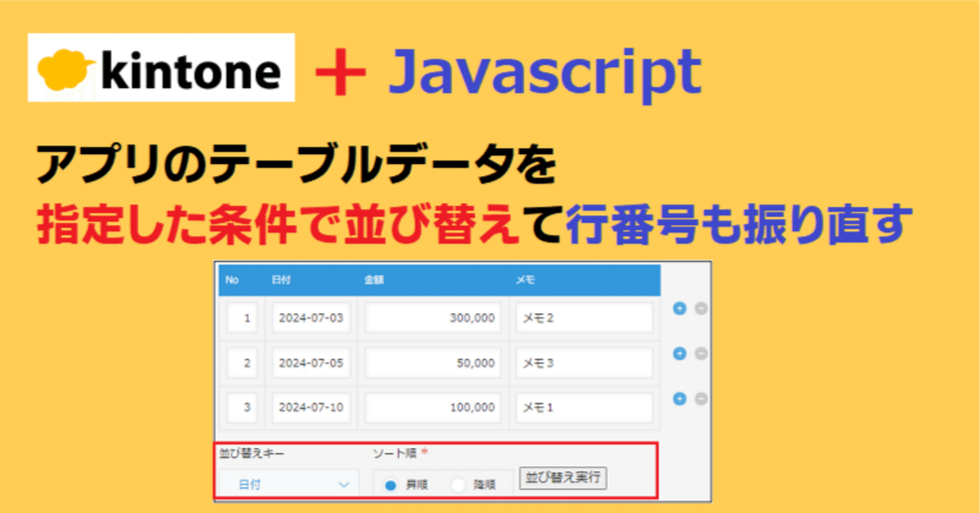The image size is (980, 513).
Task: Click the kintone logo
Action: (x=161, y=67)
